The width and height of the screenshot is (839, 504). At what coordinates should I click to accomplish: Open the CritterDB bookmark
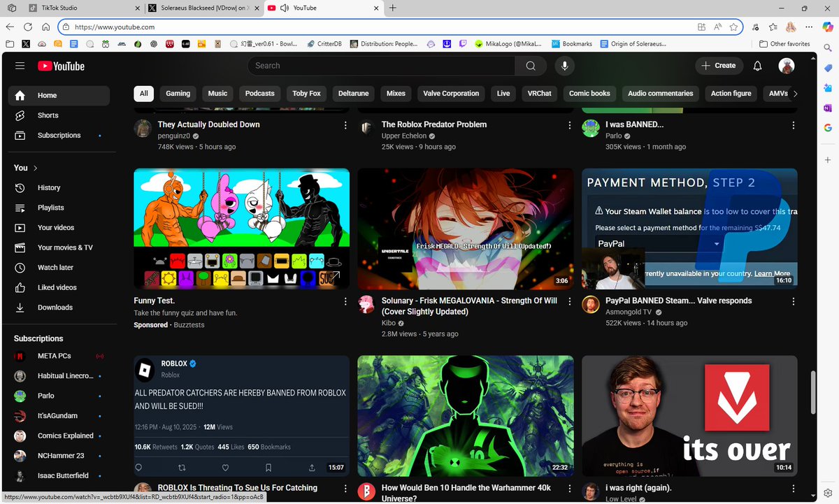pyautogui.click(x=325, y=43)
